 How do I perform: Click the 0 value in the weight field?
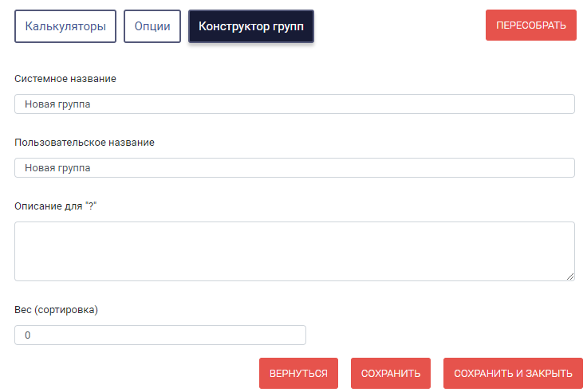click(28, 335)
